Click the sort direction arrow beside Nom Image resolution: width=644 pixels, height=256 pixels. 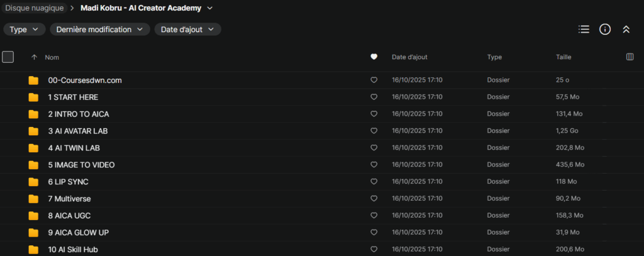[x=34, y=57]
